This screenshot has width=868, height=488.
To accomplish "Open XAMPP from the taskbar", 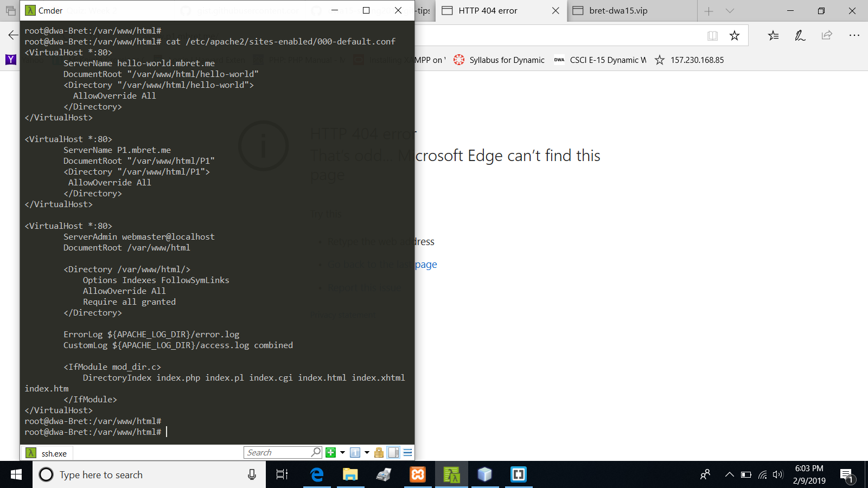I will point(417,474).
